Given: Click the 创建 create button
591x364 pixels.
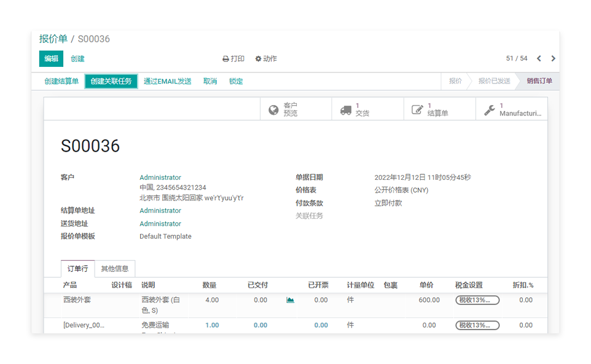Looking at the screenshot, I should [77, 59].
